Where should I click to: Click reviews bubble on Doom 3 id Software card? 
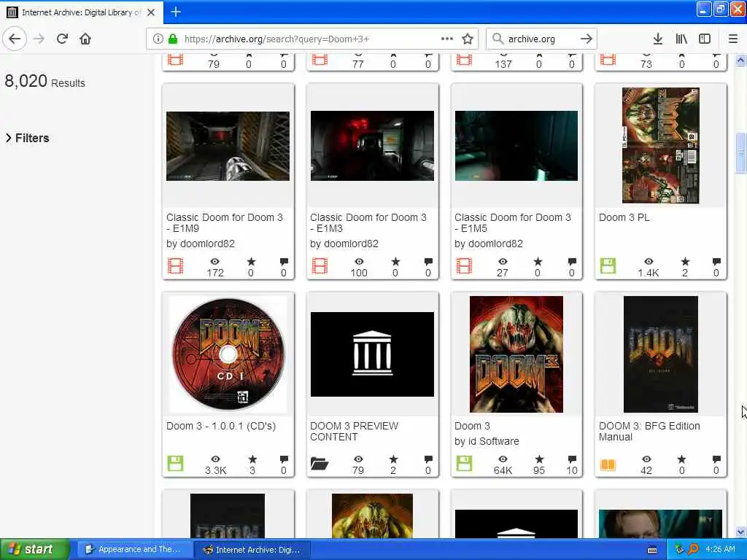(572, 459)
